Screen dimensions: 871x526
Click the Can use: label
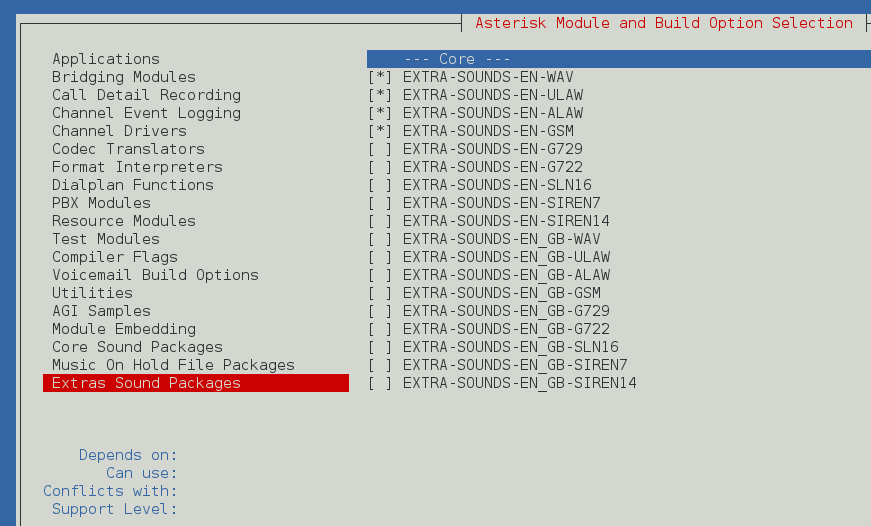point(142,473)
